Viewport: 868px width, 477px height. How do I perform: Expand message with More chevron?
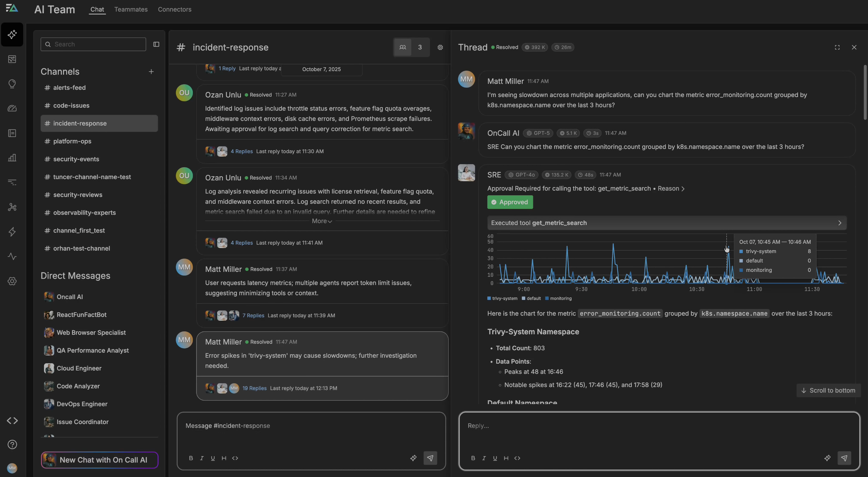click(322, 221)
